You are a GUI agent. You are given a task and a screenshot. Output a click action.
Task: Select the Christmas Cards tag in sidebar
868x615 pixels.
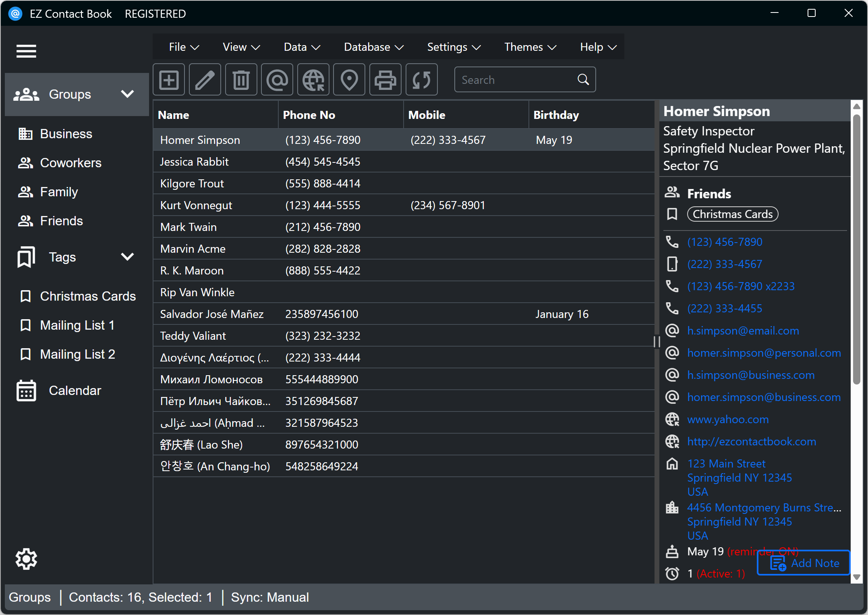[87, 296]
